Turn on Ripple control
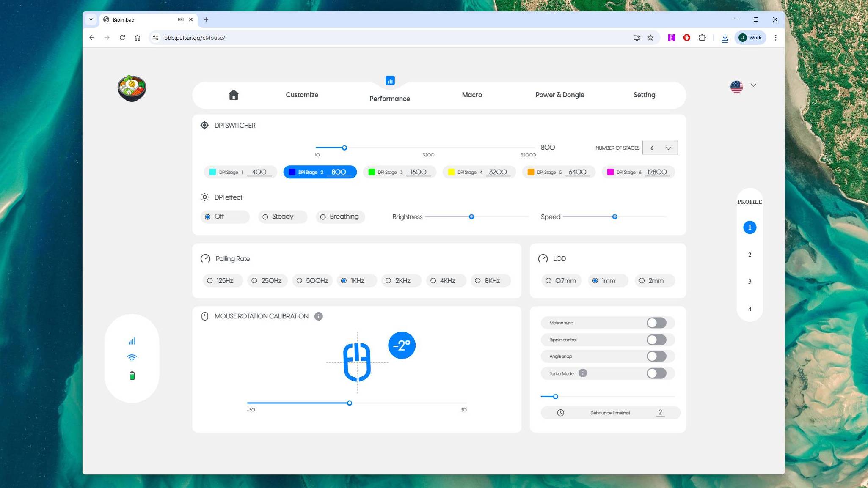The width and height of the screenshot is (868, 488). [x=656, y=340]
